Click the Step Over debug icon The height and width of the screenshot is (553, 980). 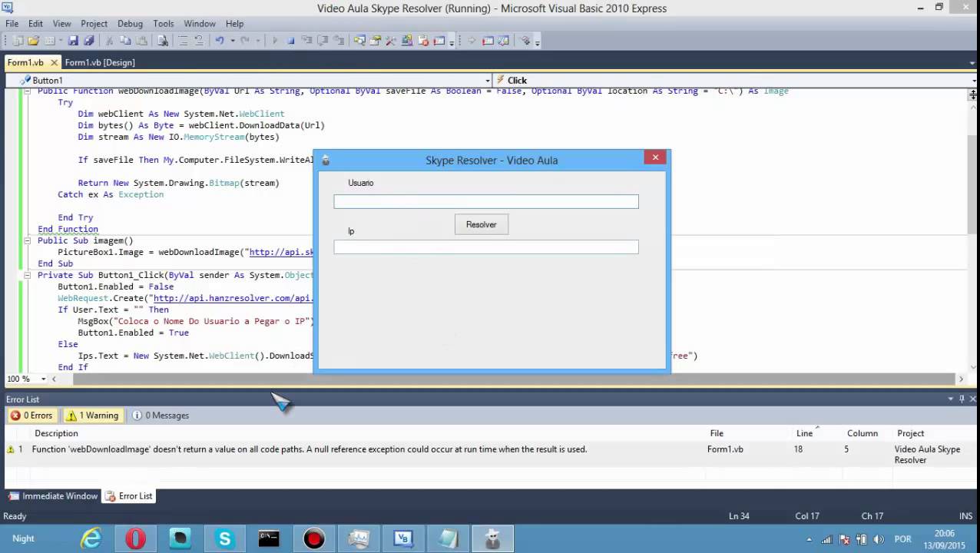[x=323, y=41]
